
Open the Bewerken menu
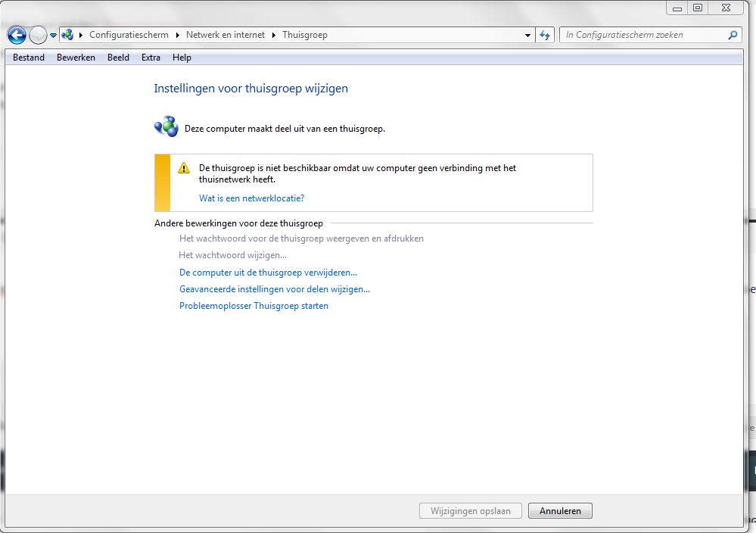tap(76, 58)
